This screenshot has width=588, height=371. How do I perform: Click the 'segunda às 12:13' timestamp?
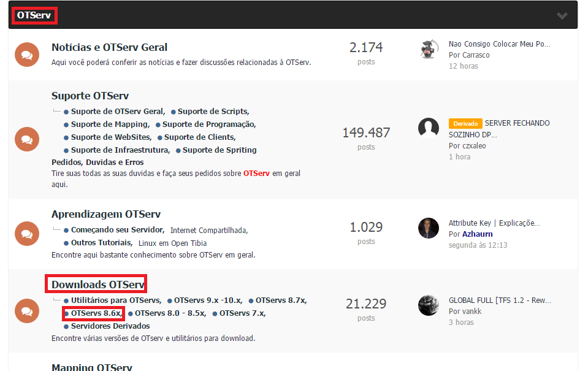tap(478, 245)
